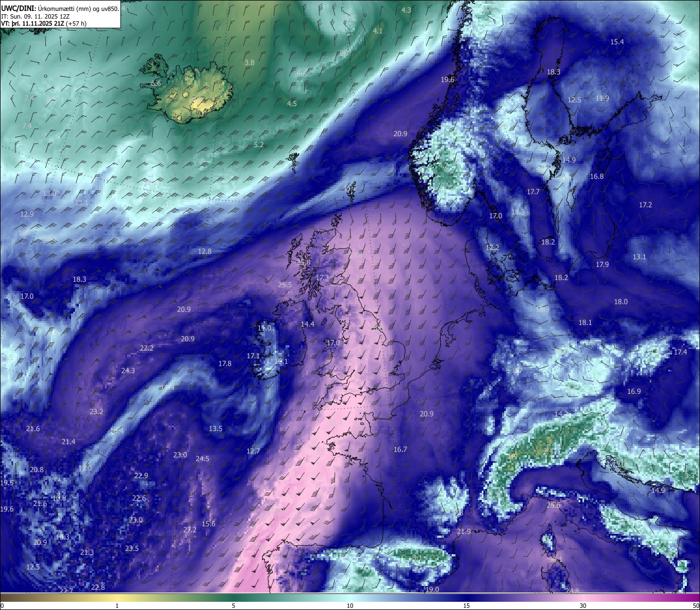Click the value 22.9
The height and width of the screenshot is (610, 700).
pyautogui.click(x=141, y=476)
